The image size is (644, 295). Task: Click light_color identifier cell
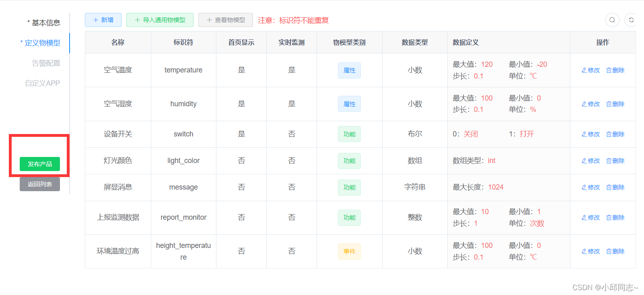coord(183,161)
